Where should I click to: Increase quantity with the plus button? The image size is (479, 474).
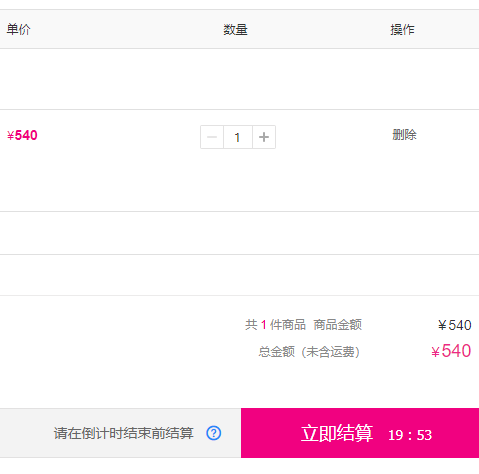(264, 137)
